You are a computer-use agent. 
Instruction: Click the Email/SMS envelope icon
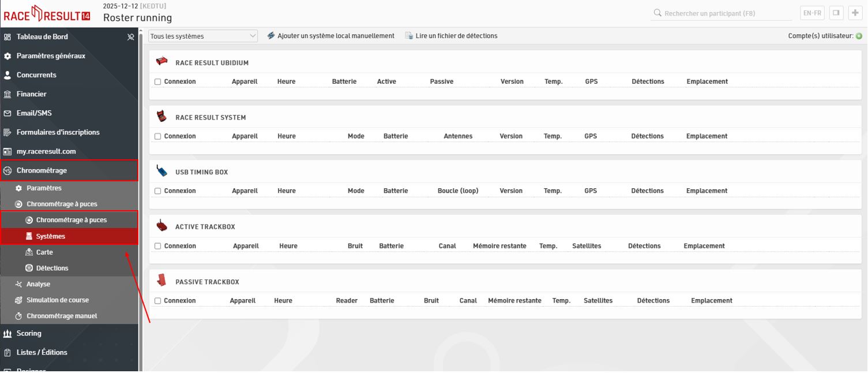click(x=7, y=113)
